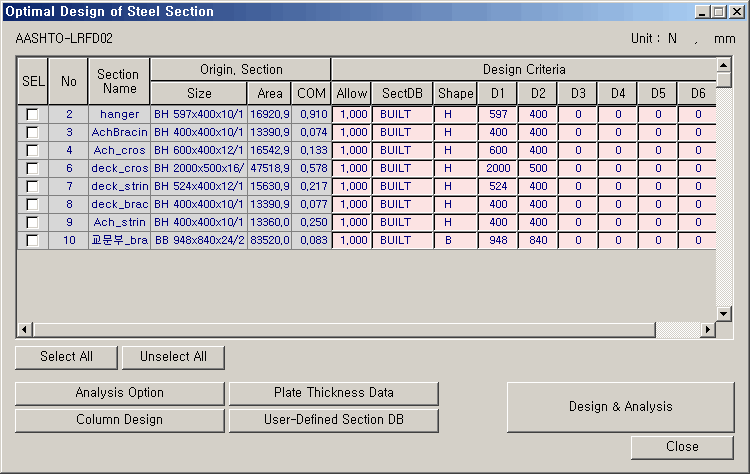
Task: Click the Shape column header
Action: click(455, 93)
